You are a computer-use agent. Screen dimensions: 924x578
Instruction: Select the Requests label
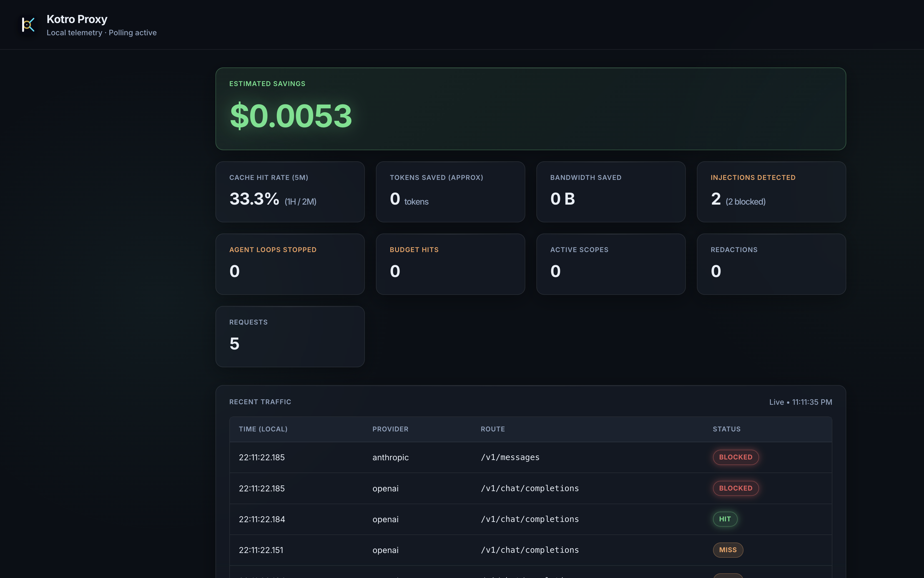click(248, 322)
